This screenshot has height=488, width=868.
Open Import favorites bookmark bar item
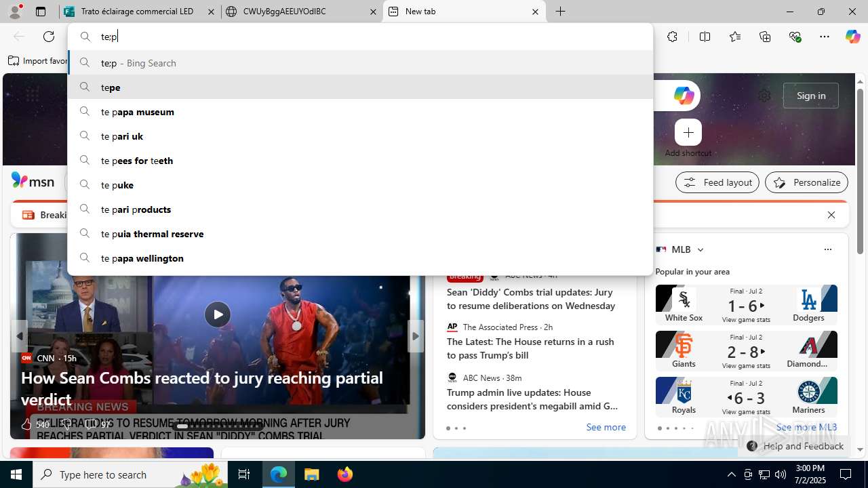tap(38, 61)
